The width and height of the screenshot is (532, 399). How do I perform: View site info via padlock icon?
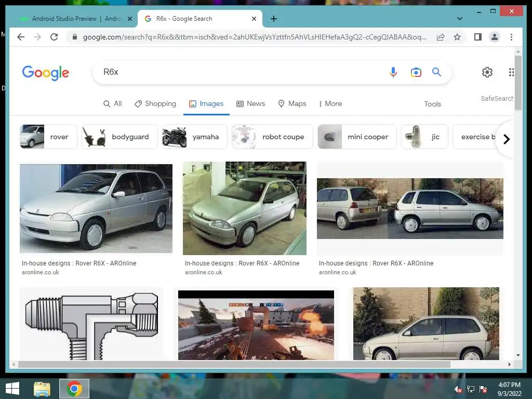click(75, 37)
